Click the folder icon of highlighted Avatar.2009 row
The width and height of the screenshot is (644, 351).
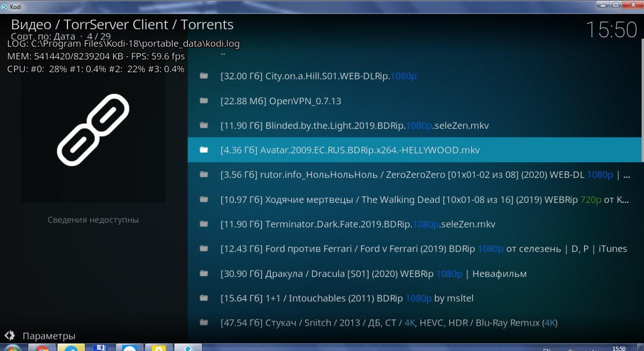(x=204, y=150)
